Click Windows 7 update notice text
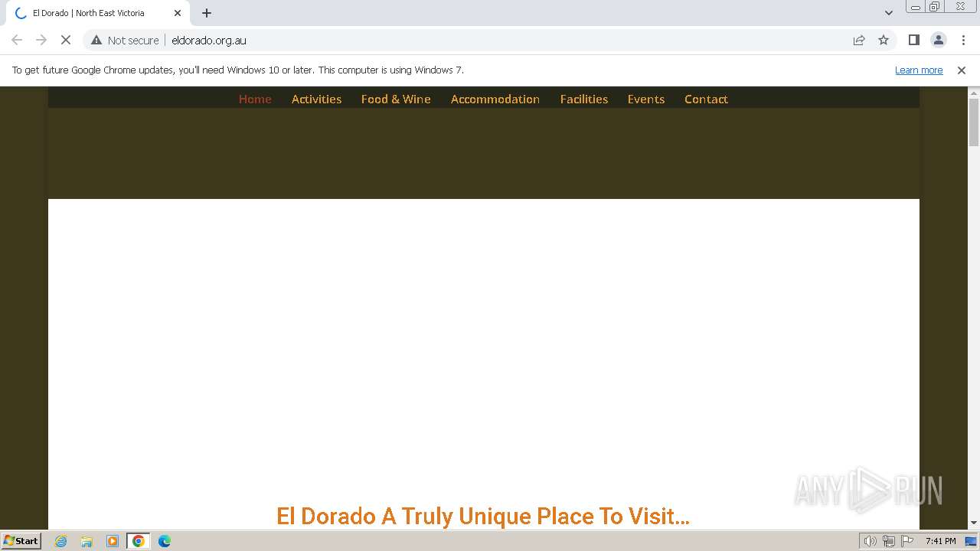 point(237,70)
